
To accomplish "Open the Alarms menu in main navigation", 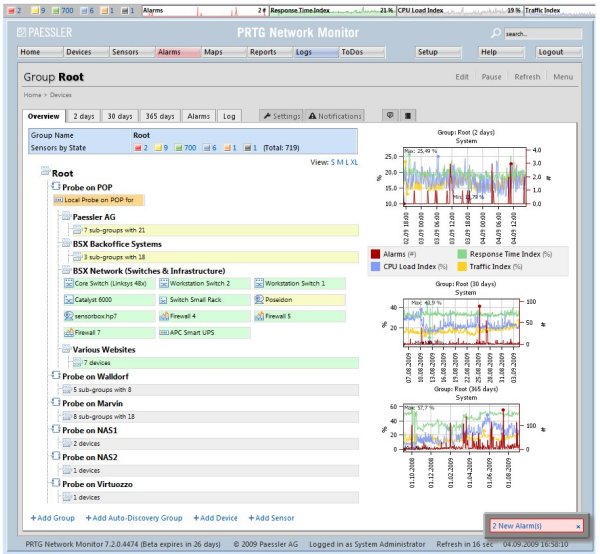I will pyautogui.click(x=178, y=52).
